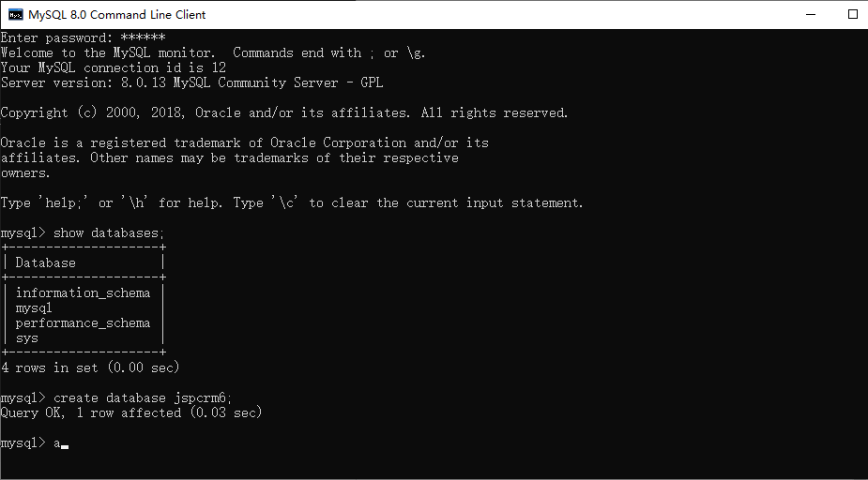Select the mysql database row in output
Screen dimensions: 868x480
(x=34, y=308)
